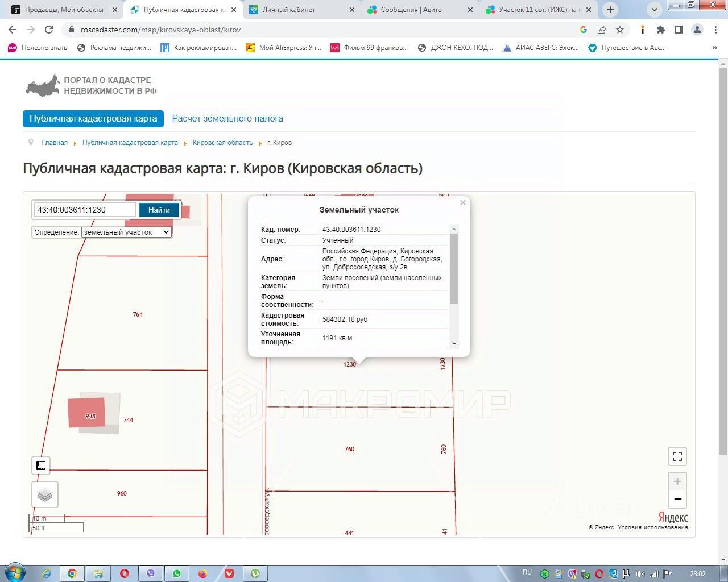This screenshot has width=728, height=582.
Task: Open the Yandex logo link on map
Action: 673,517
